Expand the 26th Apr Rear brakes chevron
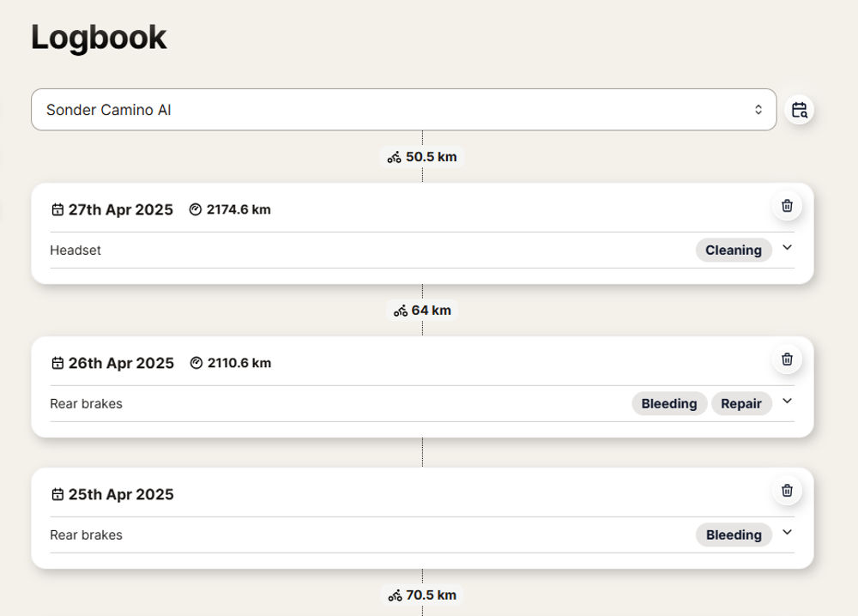Screen dimensions: 858x616 click(x=787, y=401)
